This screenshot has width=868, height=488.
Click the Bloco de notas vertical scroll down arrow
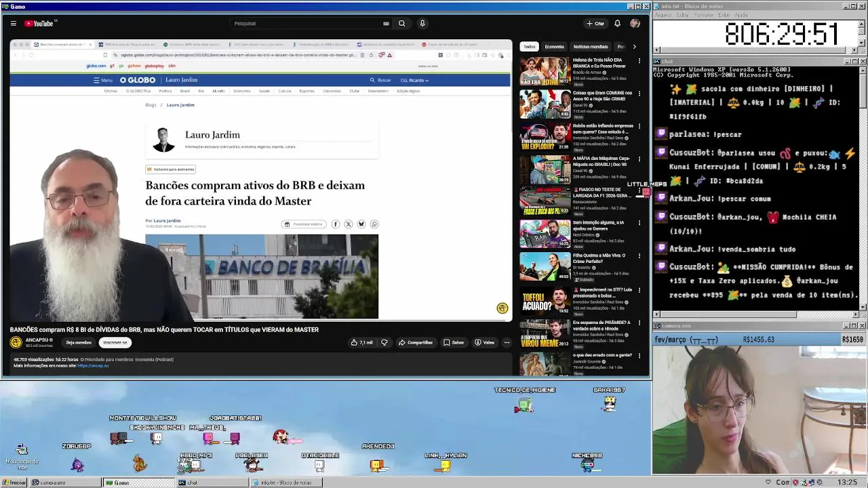[x=863, y=42]
